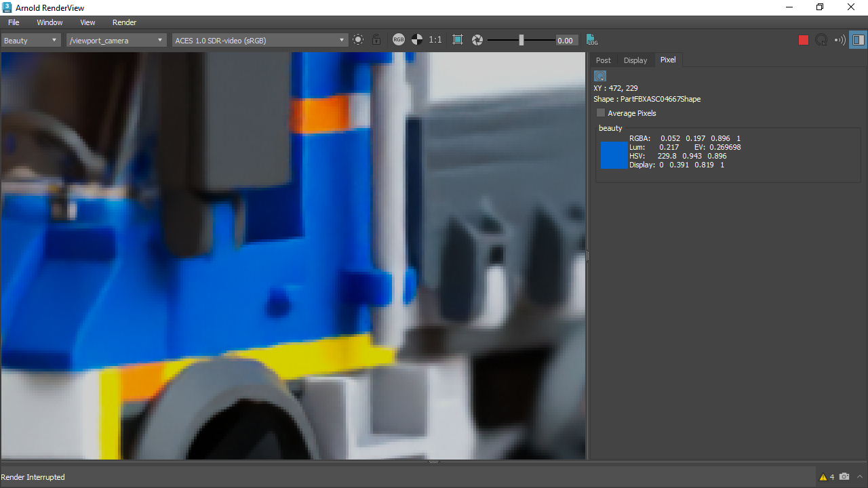Click the horizontal splitter handle above status bar

[434, 462]
